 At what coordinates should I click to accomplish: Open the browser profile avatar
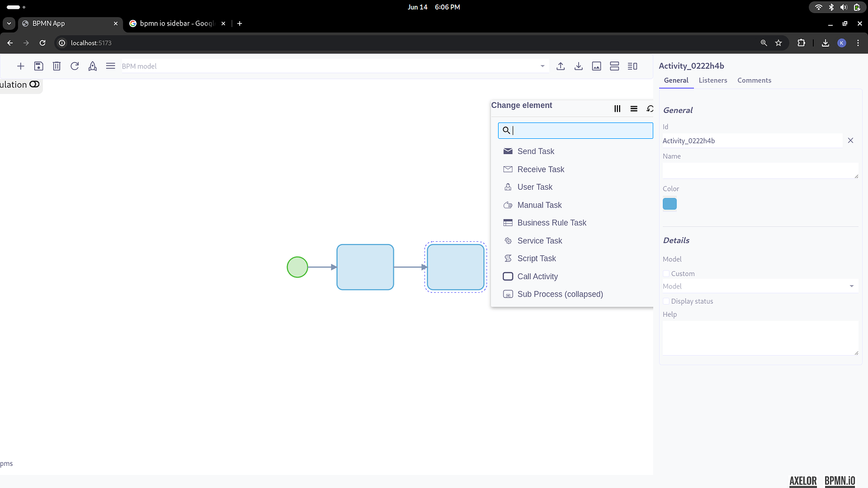pos(842,43)
